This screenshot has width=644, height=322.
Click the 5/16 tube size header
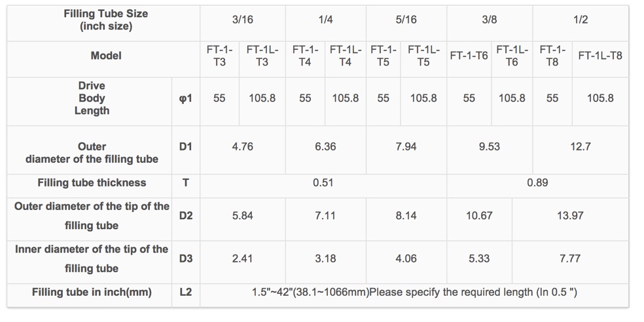[406, 20]
